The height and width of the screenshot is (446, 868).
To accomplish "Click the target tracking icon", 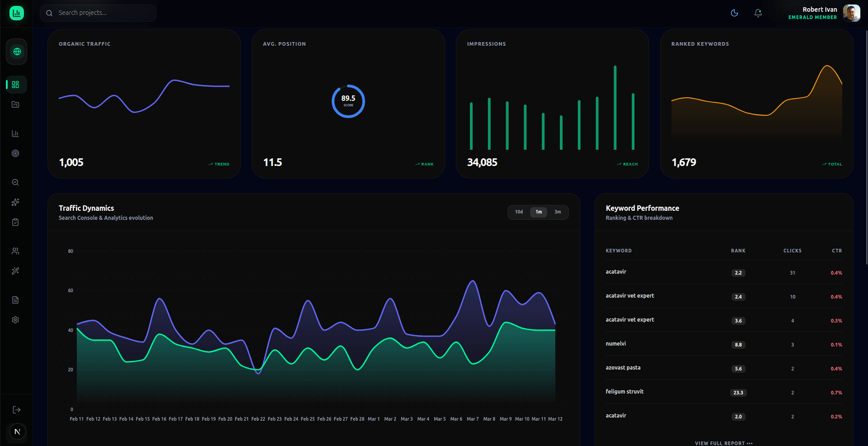I will pyautogui.click(x=15, y=153).
